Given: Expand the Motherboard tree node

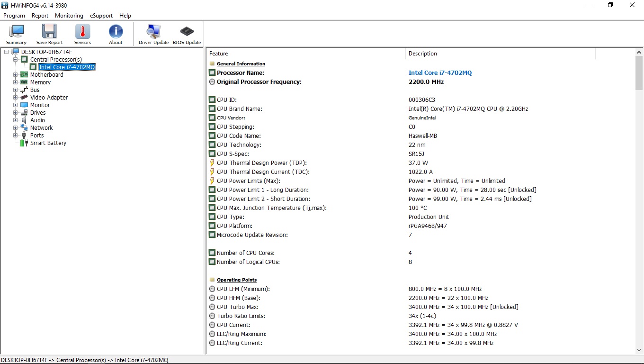Looking at the screenshot, I should (x=16, y=75).
